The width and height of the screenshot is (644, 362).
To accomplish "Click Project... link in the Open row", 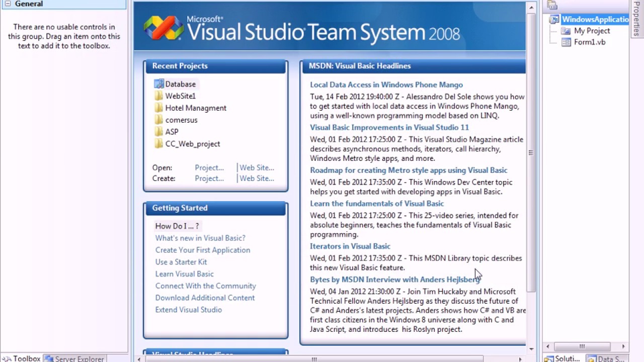I will tap(209, 168).
